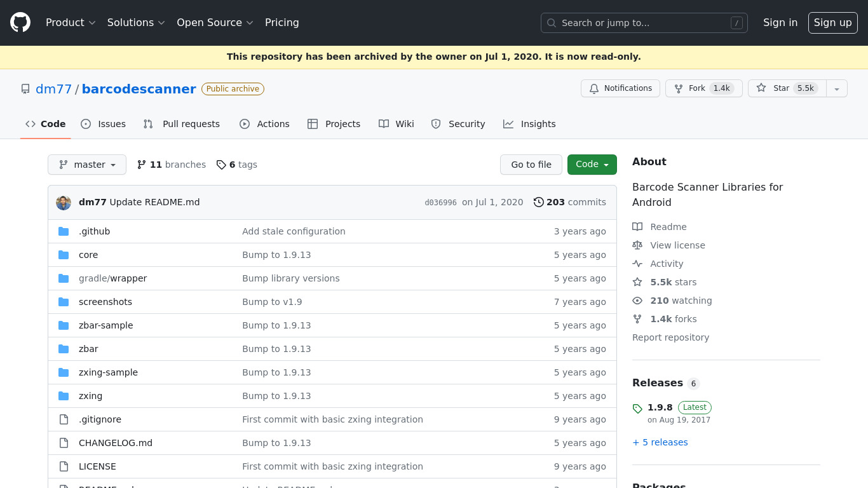Click the fork icon in Fork button
The height and width of the screenshot is (488, 868).
(679, 88)
